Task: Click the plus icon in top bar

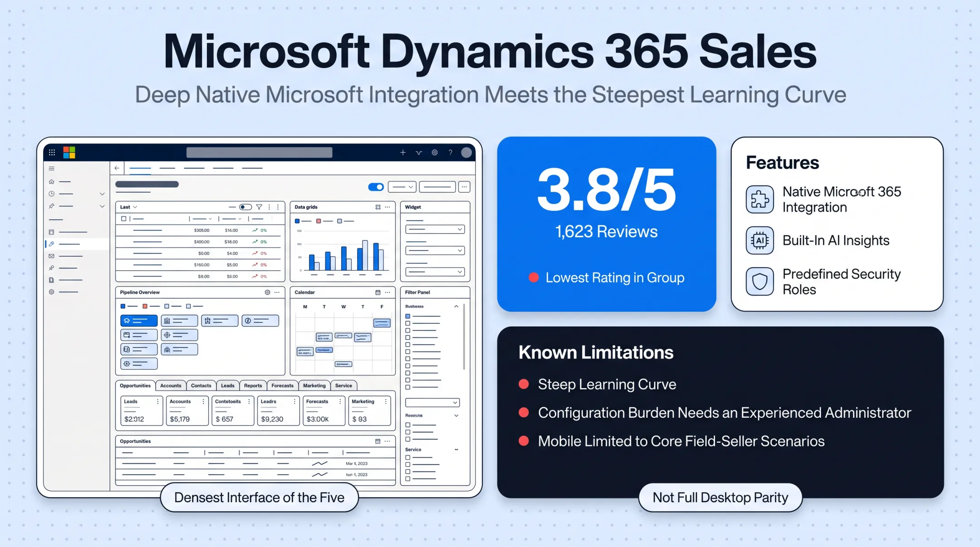Action: pyautogui.click(x=403, y=152)
